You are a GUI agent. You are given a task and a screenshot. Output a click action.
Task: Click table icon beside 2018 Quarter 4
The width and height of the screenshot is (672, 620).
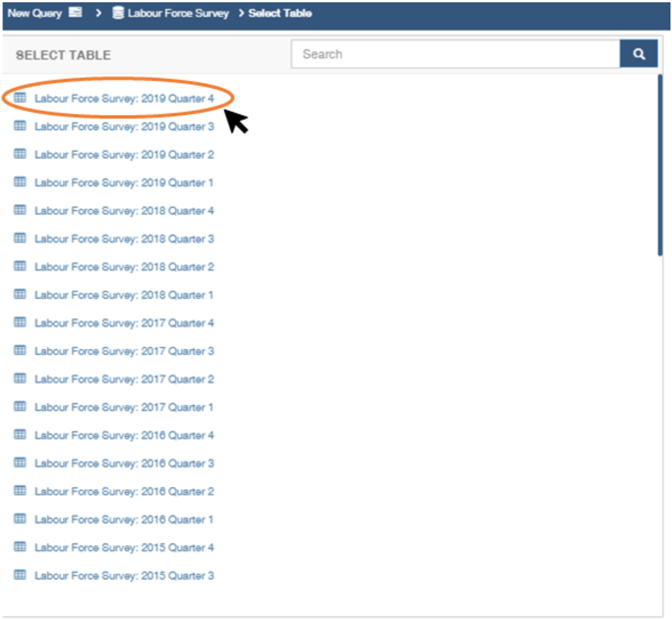pyautogui.click(x=20, y=210)
